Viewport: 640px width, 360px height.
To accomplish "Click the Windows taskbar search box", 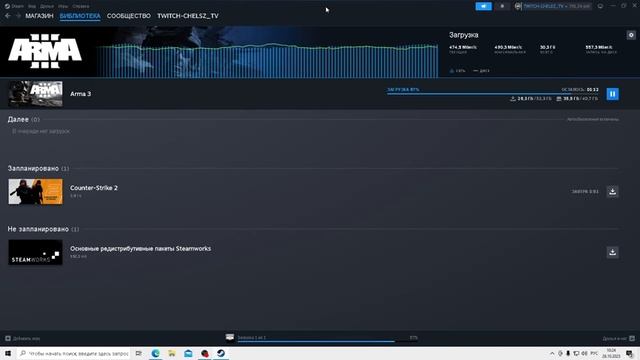I will (74, 353).
